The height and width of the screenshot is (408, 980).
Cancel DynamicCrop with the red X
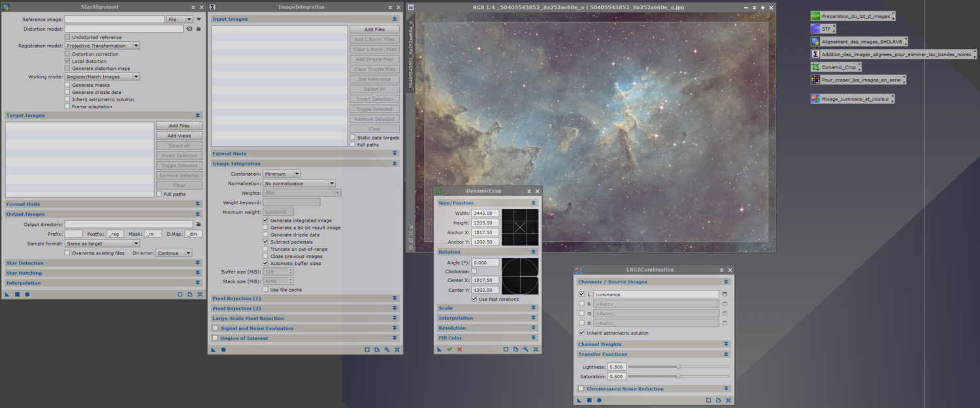tap(459, 349)
